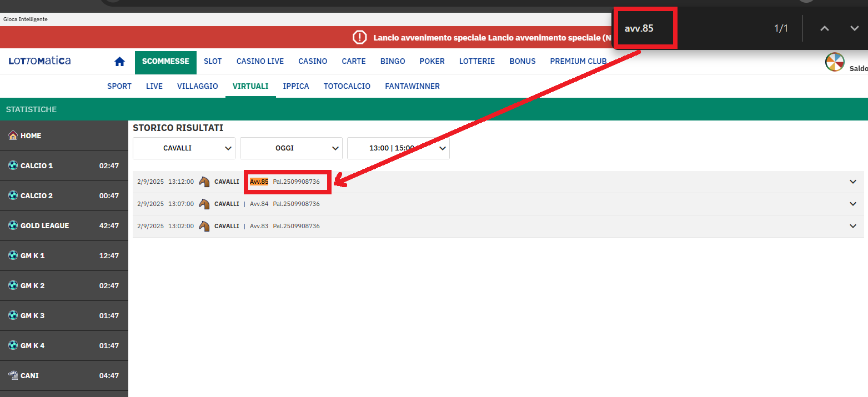
Task: Expand the Avv.83 result row
Action: pos(853,226)
